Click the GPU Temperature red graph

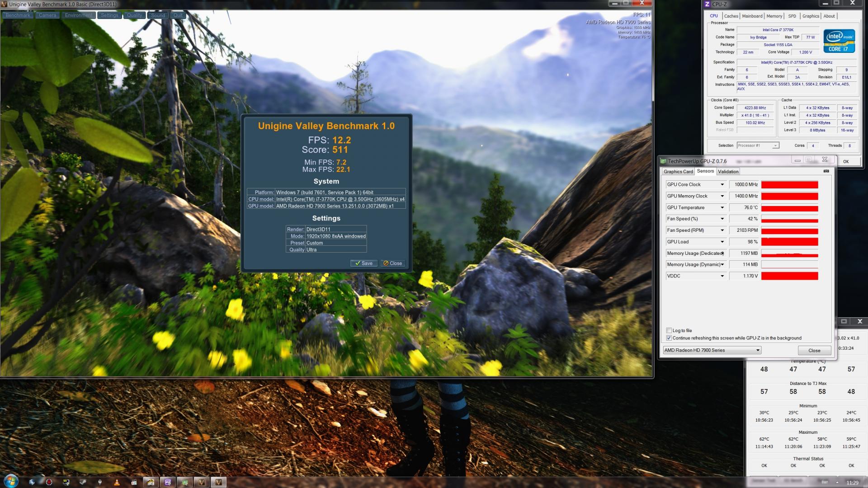(x=790, y=207)
